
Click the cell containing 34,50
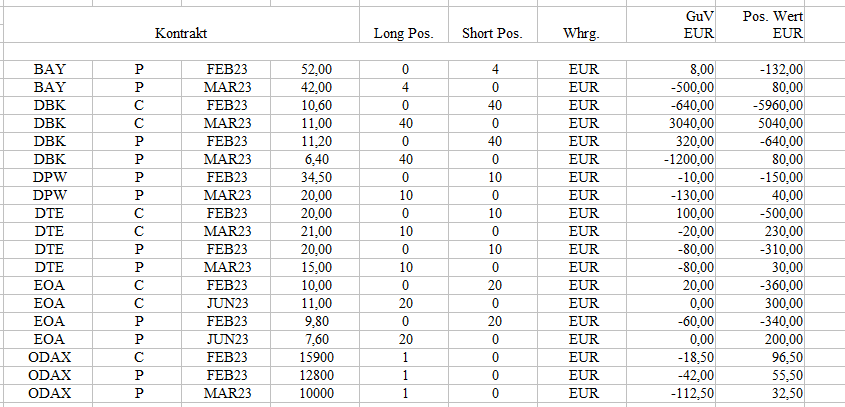316,177
